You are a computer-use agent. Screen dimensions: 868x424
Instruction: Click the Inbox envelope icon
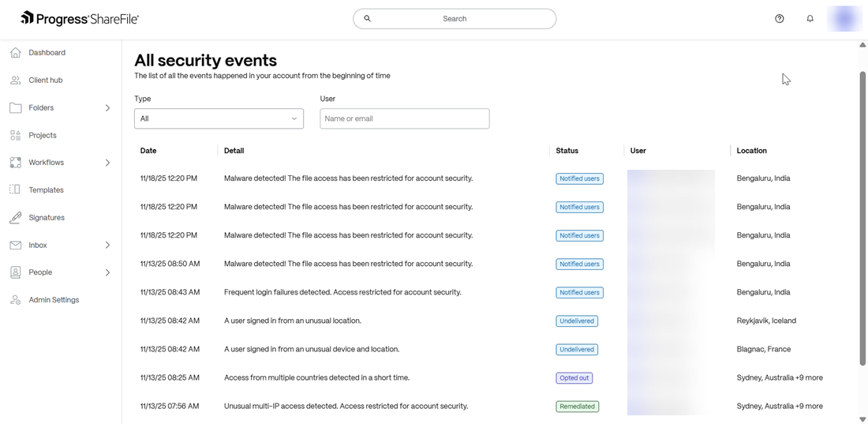tap(16, 245)
